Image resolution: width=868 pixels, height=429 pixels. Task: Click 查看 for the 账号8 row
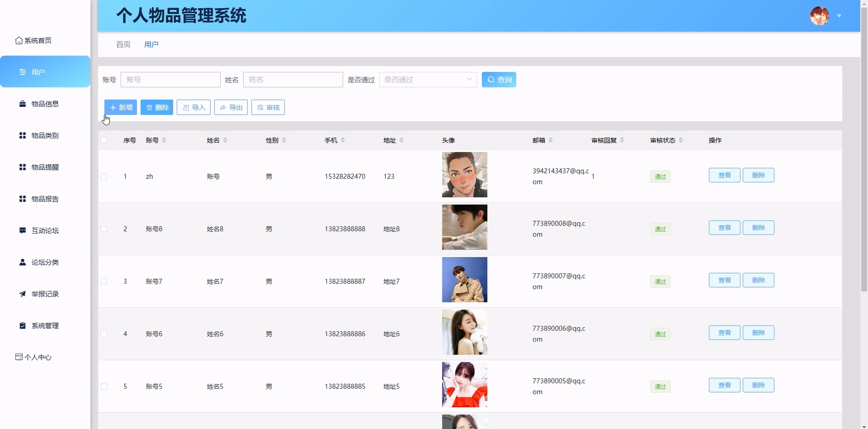click(724, 228)
